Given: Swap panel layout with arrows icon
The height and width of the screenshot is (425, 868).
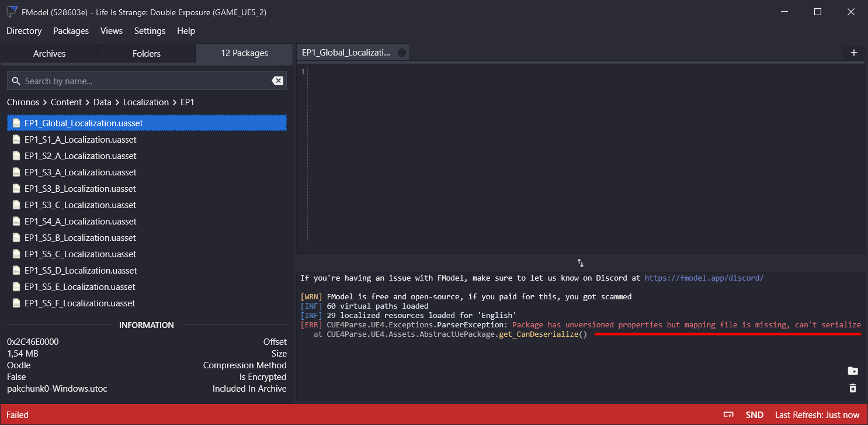Looking at the screenshot, I should coord(581,263).
